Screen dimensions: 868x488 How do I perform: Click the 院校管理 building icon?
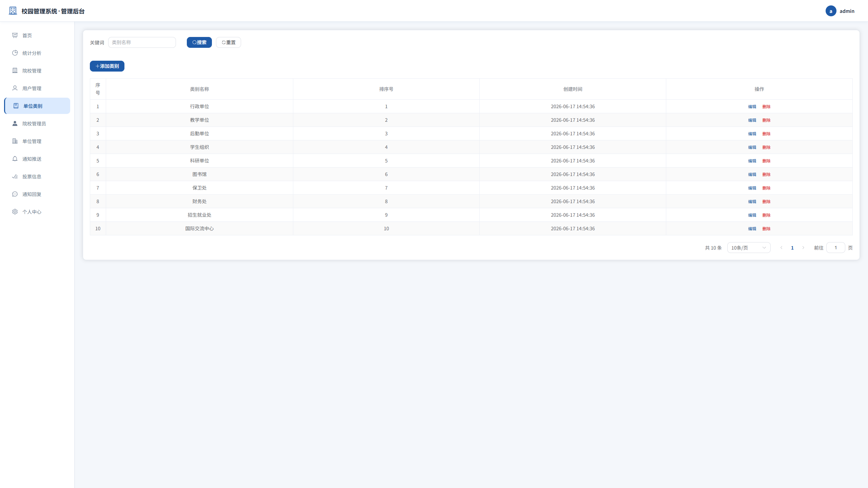[x=15, y=71]
